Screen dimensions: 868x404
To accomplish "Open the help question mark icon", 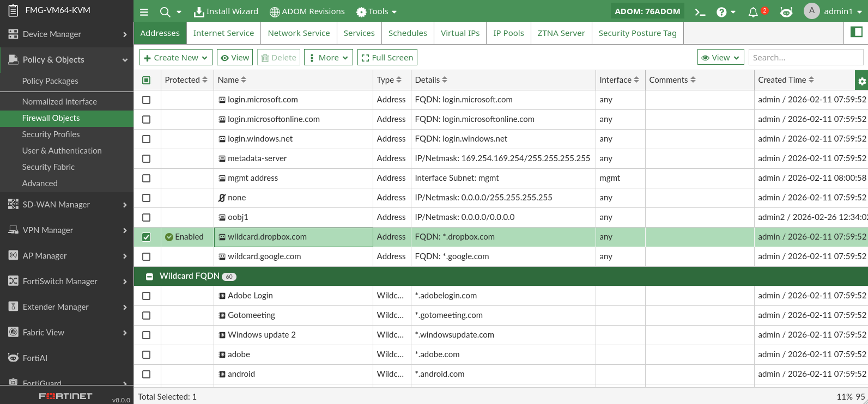I will click(721, 12).
